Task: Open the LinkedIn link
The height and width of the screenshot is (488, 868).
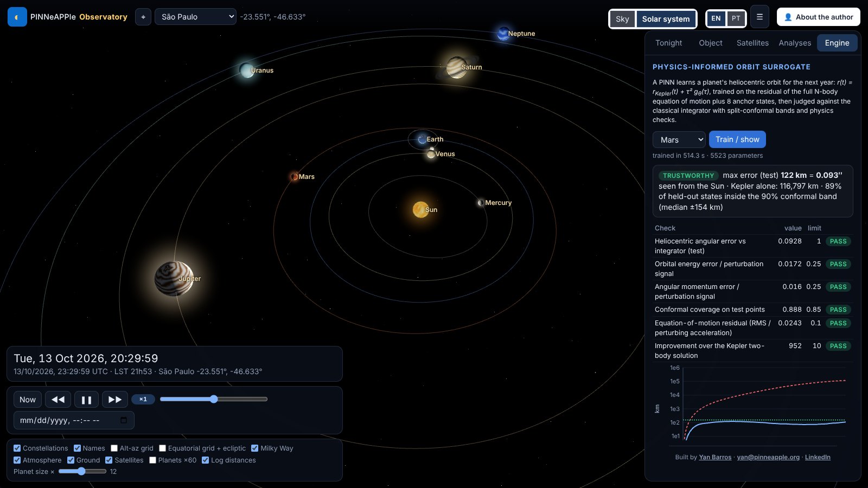Action: 818,457
